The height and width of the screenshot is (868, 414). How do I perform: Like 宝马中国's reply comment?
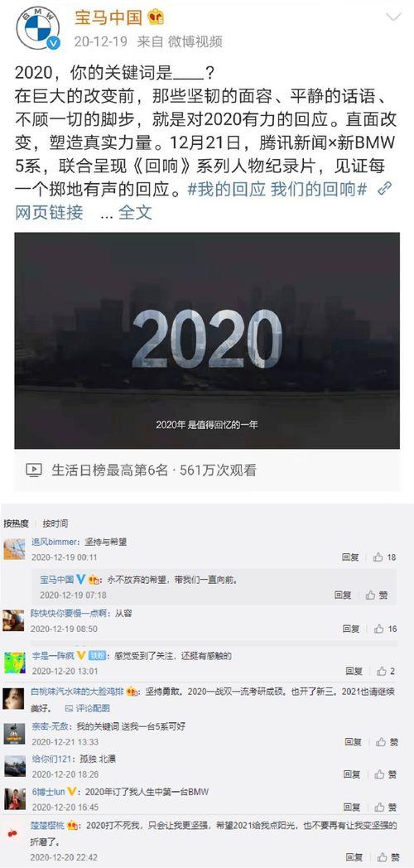click(377, 595)
